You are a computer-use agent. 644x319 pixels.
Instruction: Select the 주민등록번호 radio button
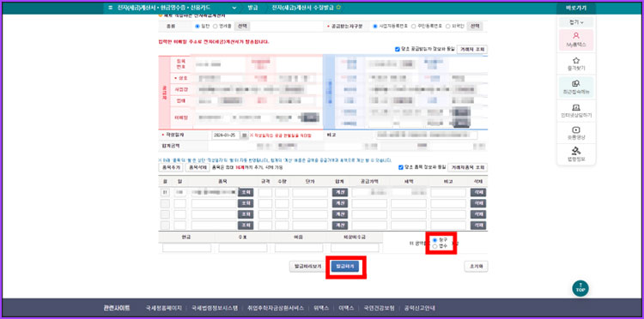click(x=413, y=27)
